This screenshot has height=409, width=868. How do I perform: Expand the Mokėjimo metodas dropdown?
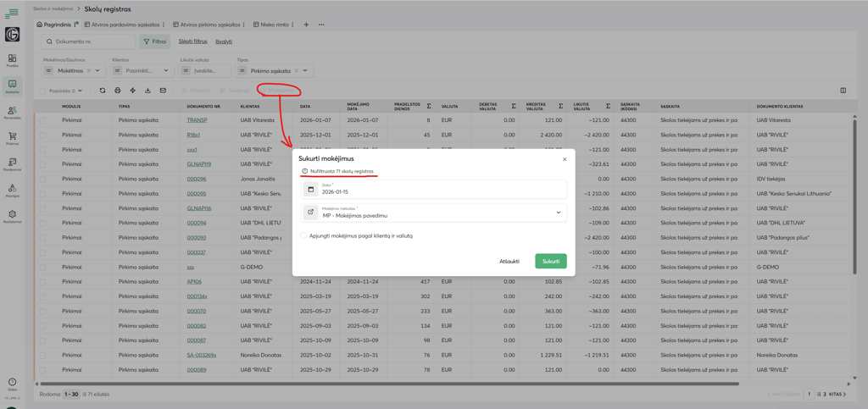pos(558,213)
